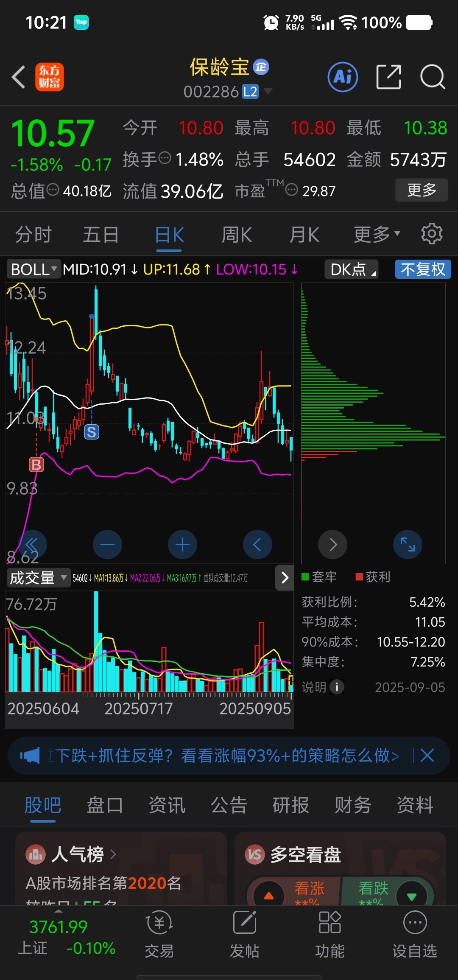Open the DK点 selector

(x=352, y=269)
